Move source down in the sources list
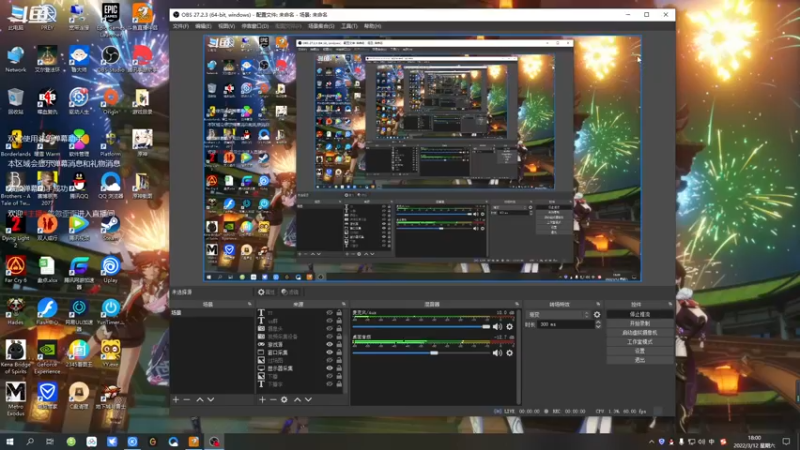Screen dimensions: 800x450 [308, 400]
